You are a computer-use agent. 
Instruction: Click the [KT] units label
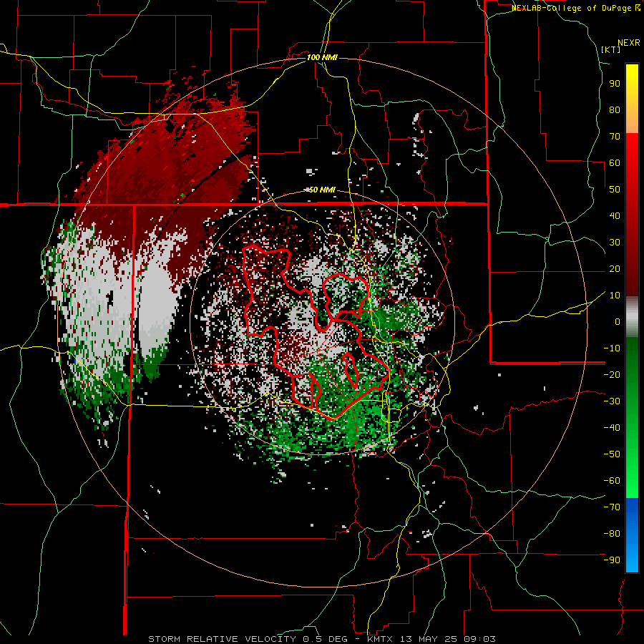(x=611, y=49)
